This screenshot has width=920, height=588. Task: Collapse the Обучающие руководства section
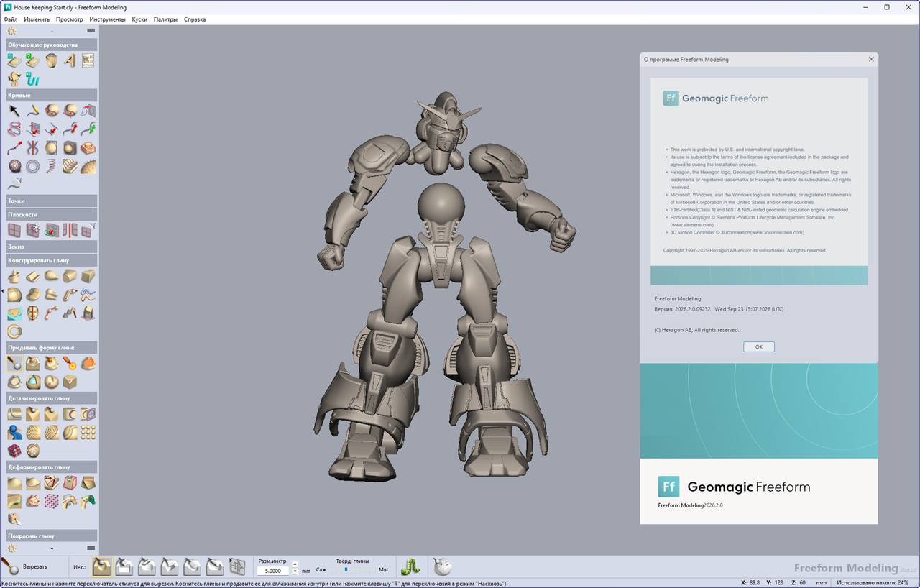[x=52, y=45]
